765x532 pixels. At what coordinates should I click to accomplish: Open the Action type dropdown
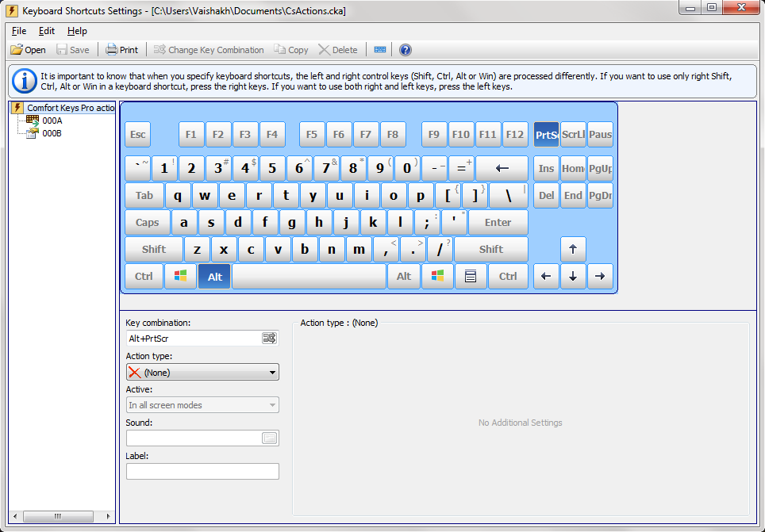pyautogui.click(x=202, y=372)
